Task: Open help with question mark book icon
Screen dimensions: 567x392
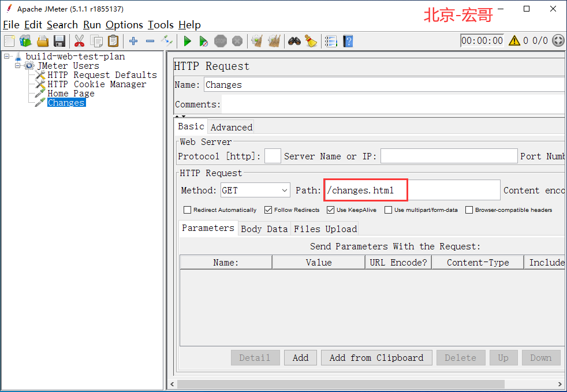Action: click(x=348, y=41)
